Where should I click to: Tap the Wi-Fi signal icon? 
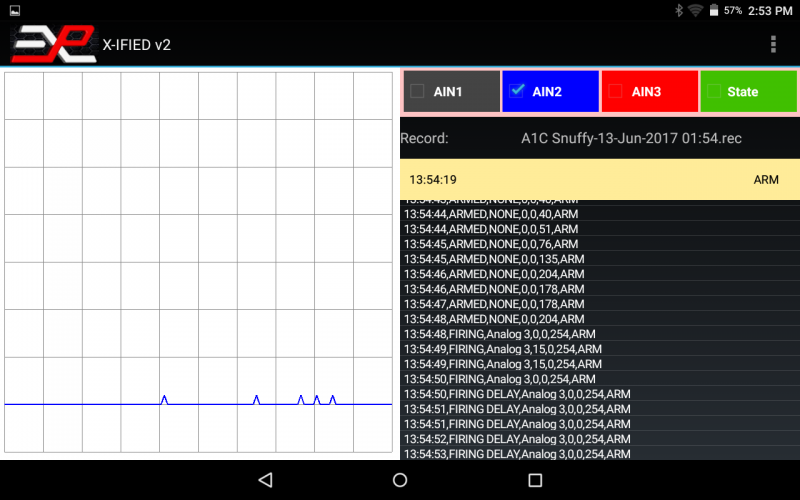pos(695,10)
